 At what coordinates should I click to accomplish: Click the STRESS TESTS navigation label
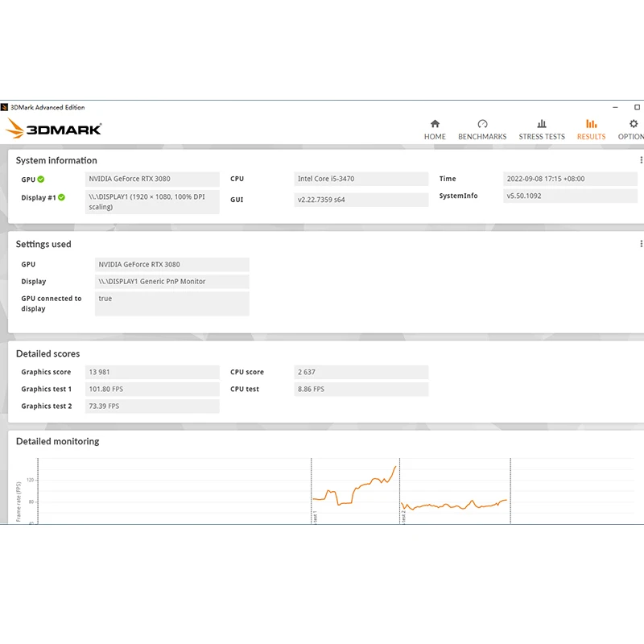[x=541, y=137]
